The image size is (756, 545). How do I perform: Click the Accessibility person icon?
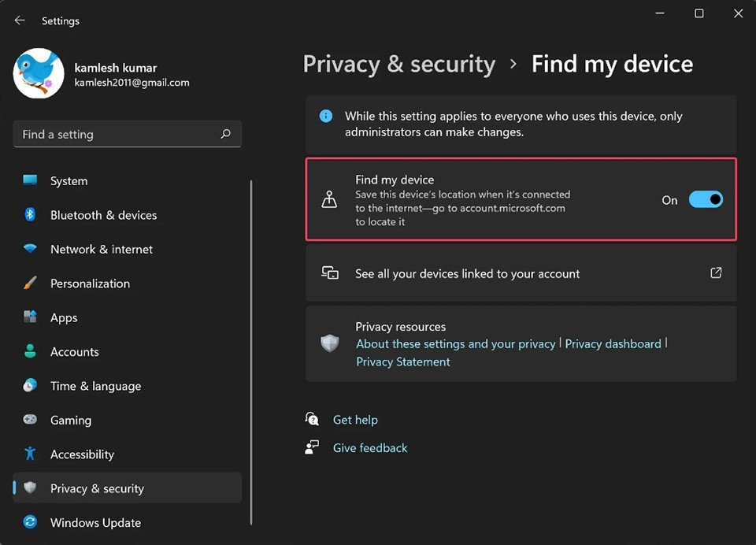pyautogui.click(x=29, y=454)
